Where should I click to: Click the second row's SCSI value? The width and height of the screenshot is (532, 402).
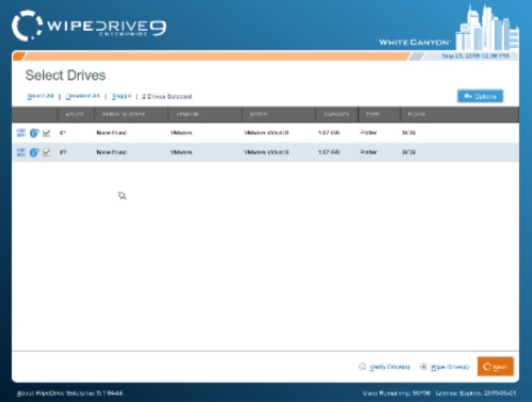pos(408,152)
